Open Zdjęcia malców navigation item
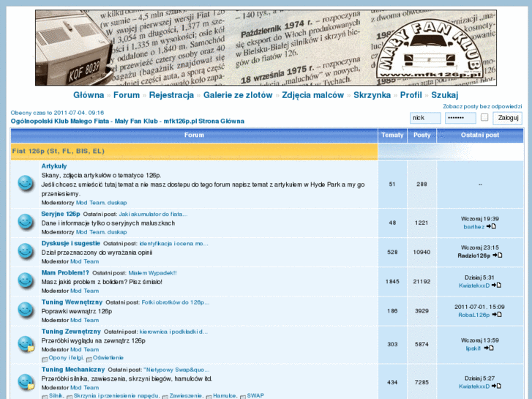 [312, 95]
